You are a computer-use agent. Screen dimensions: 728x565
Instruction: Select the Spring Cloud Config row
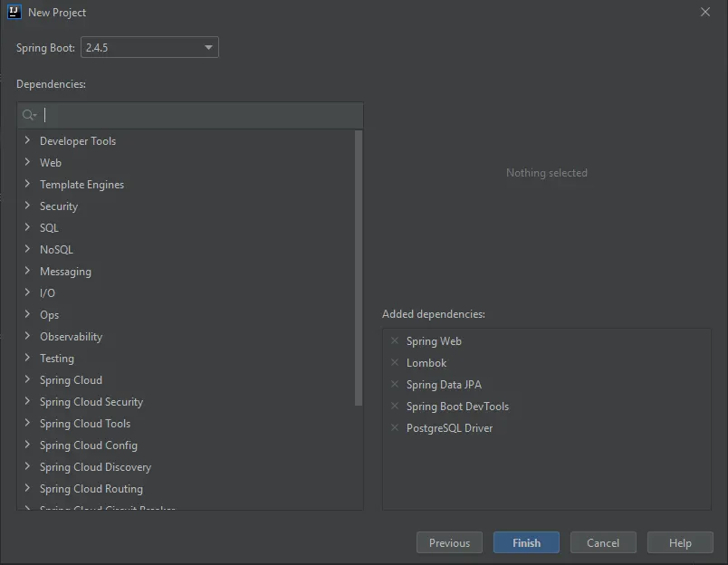tap(187, 445)
